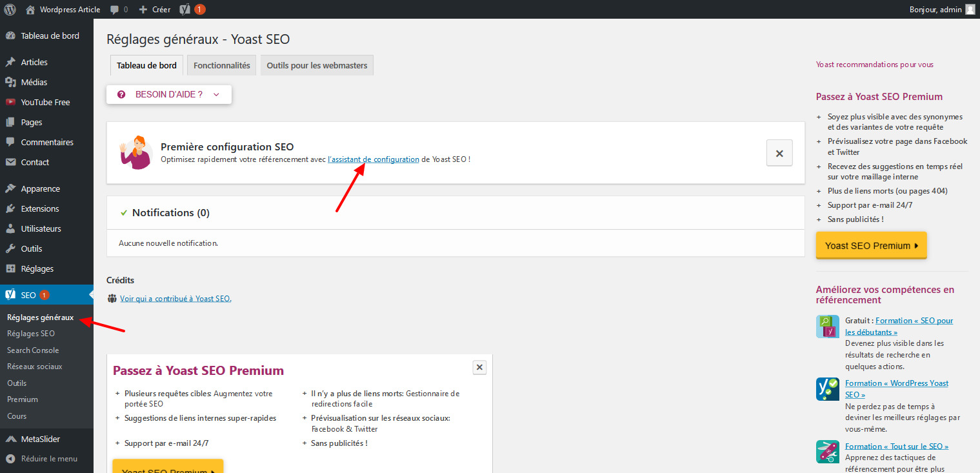This screenshot has width=980, height=473.
Task: Go to Articles in sidebar
Action: point(46,62)
